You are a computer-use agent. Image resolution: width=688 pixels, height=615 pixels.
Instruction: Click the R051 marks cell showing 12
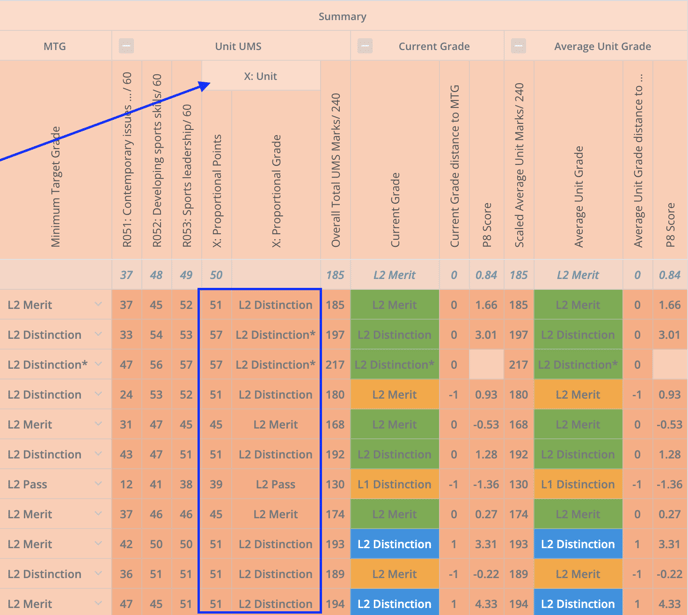[126, 484]
